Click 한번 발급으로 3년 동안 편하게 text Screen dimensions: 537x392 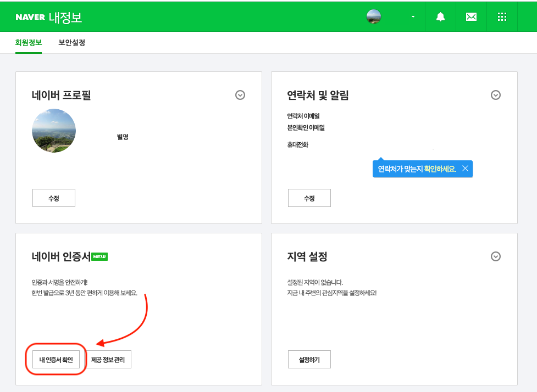84,293
